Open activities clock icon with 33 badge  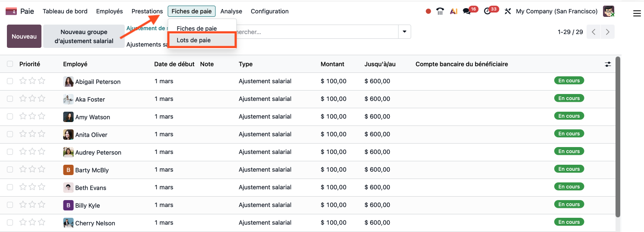pos(488,11)
